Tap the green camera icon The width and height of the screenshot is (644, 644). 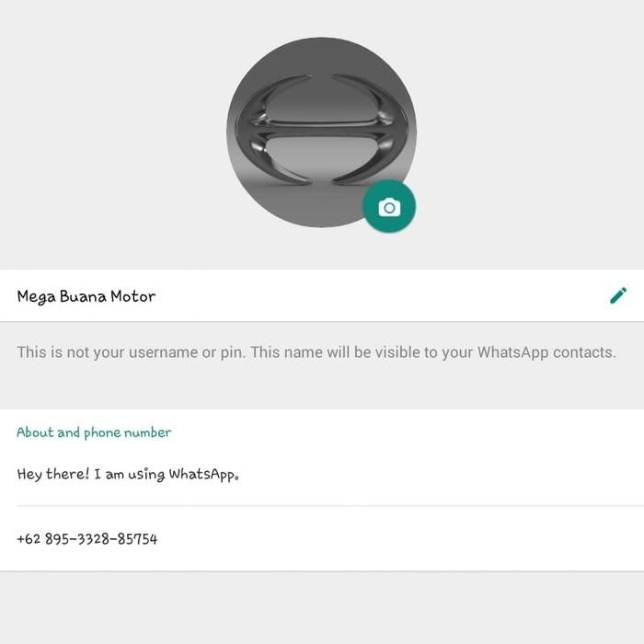[389, 207]
